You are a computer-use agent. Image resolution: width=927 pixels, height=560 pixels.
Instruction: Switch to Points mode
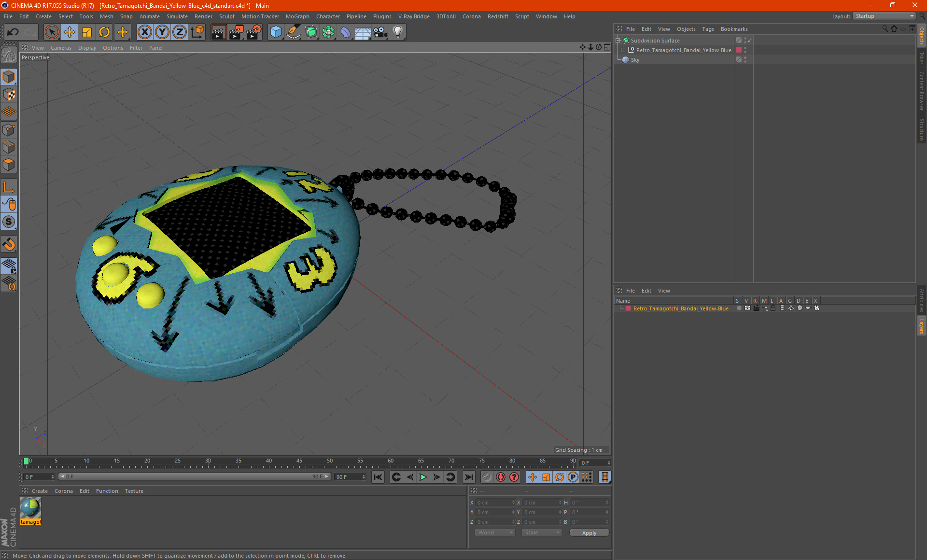pos(9,130)
